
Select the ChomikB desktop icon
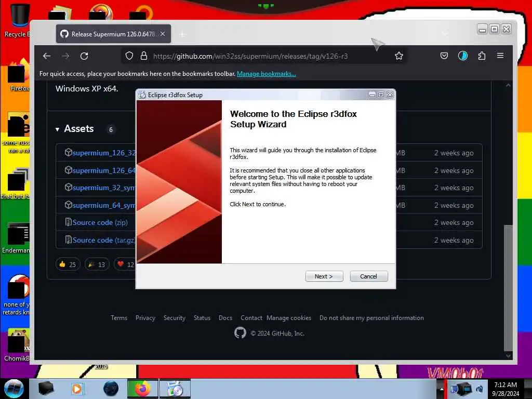[18, 345]
